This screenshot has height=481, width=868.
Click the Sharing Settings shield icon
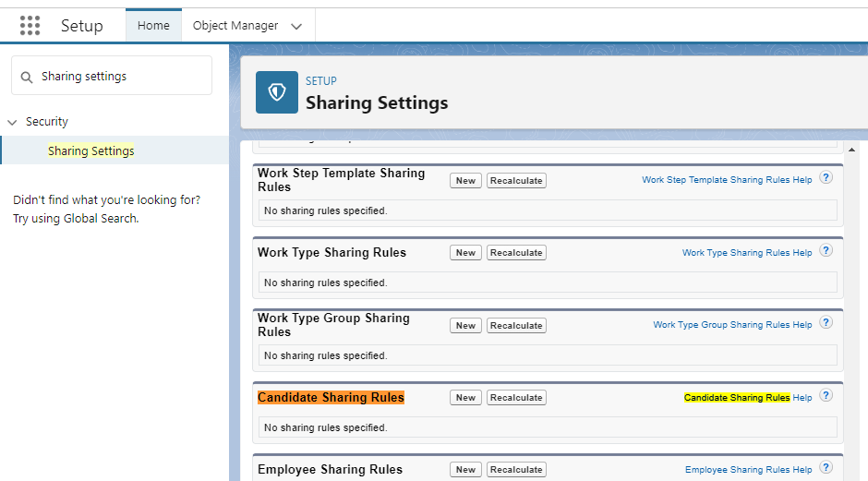pyautogui.click(x=277, y=92)
